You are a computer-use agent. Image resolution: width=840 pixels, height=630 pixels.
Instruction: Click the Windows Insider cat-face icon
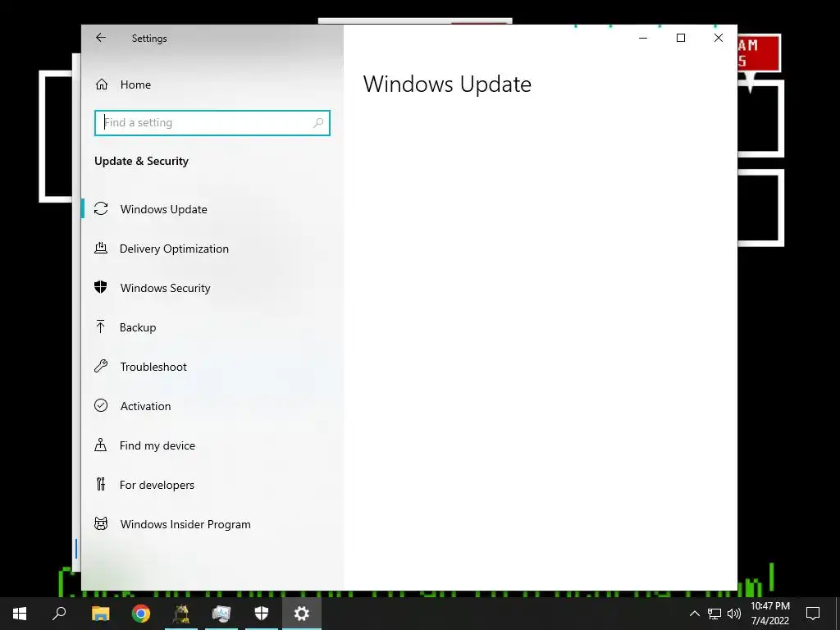pos(101,523)
